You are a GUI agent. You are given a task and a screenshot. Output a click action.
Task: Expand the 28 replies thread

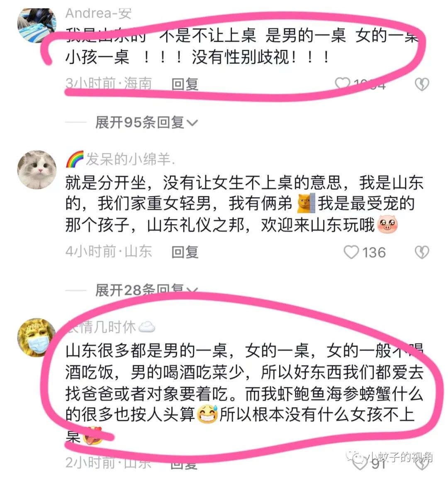click(146, 290)
